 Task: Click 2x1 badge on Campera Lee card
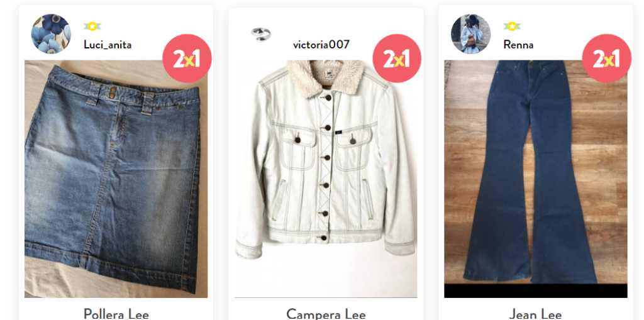(x=397, y=58)
